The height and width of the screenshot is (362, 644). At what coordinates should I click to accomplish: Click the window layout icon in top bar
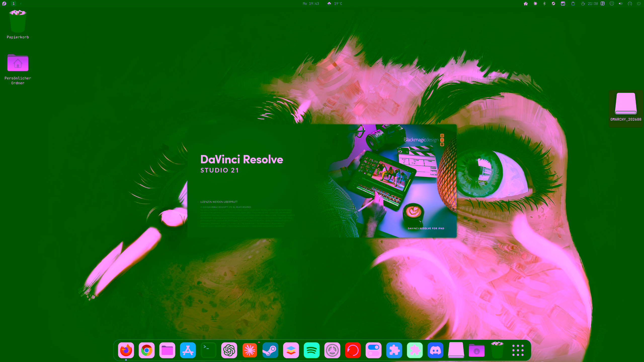pos(603,4)
